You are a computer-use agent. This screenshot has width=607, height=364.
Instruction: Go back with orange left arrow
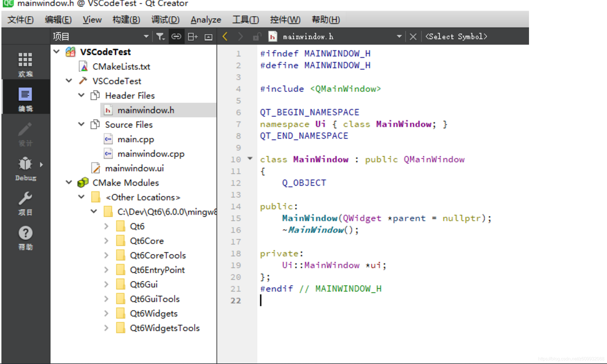225,37
